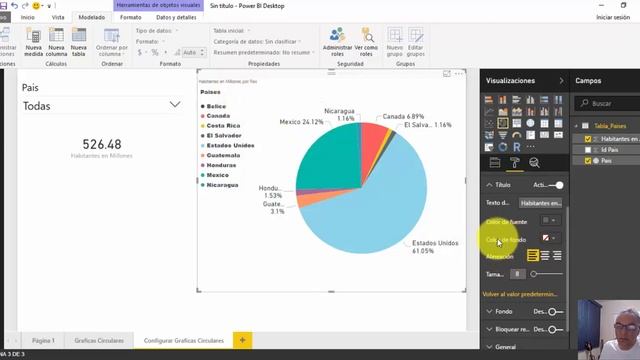Collapse the Visualizaciones pane
The image size is (640, 360).
(562, 81)
